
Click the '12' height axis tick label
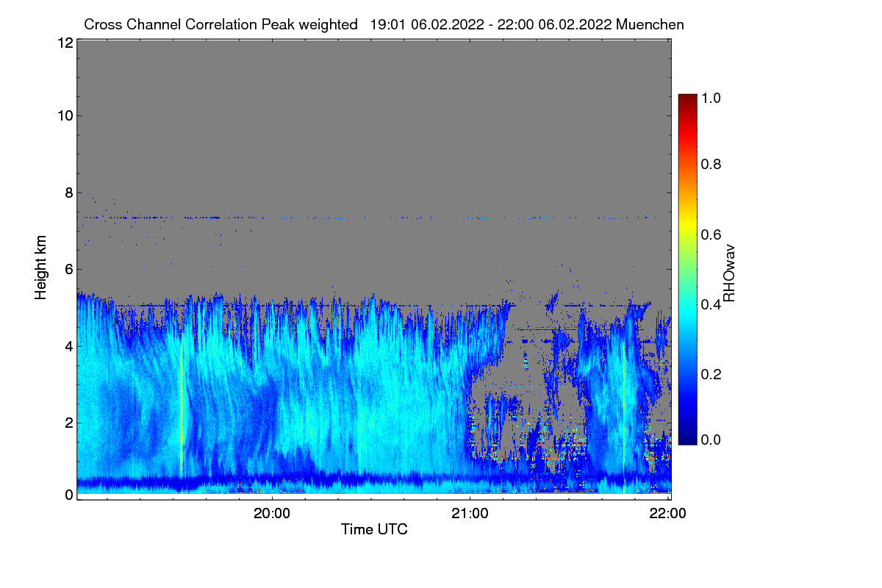[64, 43]
